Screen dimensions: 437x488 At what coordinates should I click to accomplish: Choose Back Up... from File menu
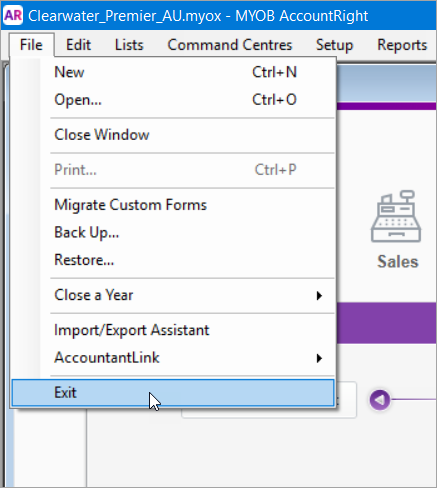(173, 232)
